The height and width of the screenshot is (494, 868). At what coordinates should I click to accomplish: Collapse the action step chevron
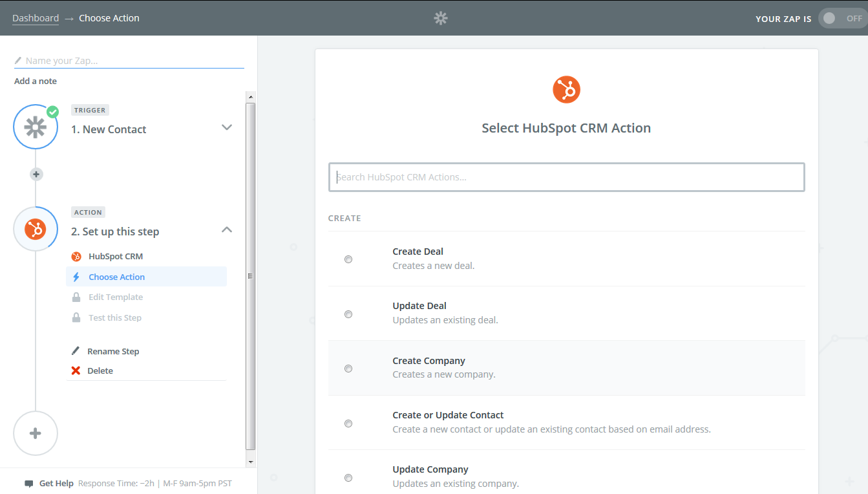pos(227,230)
